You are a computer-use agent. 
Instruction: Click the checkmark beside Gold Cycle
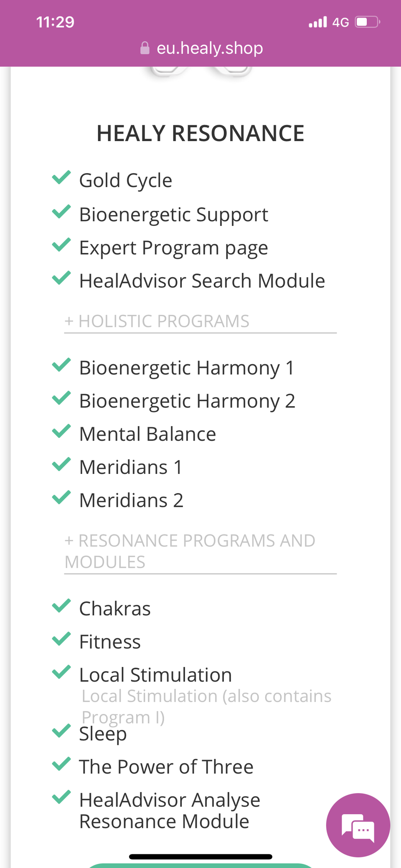[61, 178]
